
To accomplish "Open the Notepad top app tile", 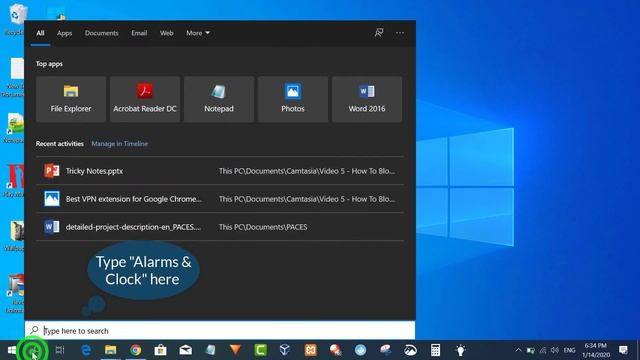I will (x=219, y=99).
